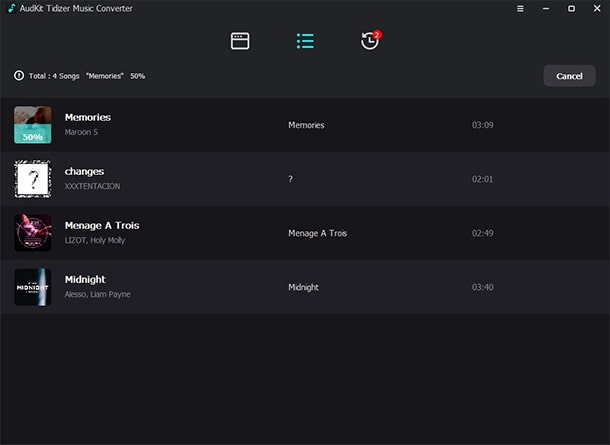Select the song title Memories

(88, 117)
